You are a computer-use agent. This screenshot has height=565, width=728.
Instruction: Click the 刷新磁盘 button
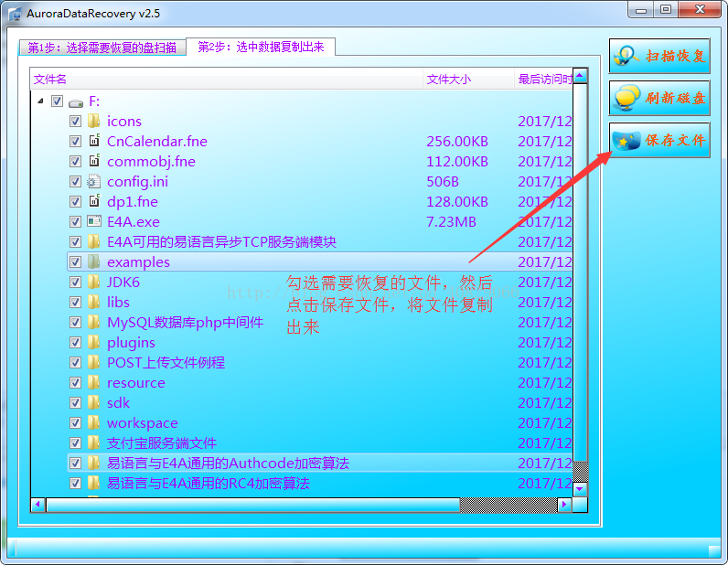[x=659, y=98]
